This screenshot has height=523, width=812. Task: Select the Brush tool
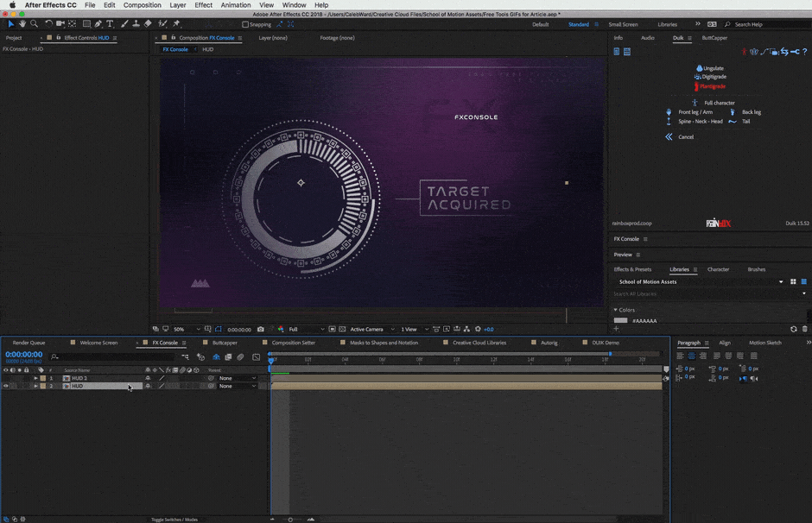(x=124, y=24)
